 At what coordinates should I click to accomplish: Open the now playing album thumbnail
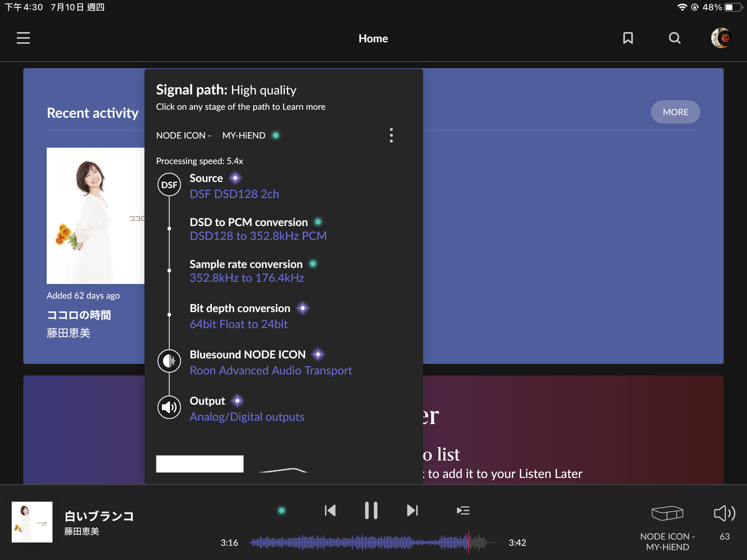pyautogui.click(x=32, y=522)
